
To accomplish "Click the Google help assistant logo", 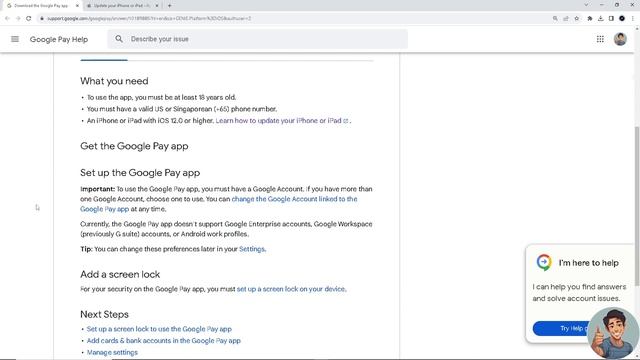I will coord(544,262).
